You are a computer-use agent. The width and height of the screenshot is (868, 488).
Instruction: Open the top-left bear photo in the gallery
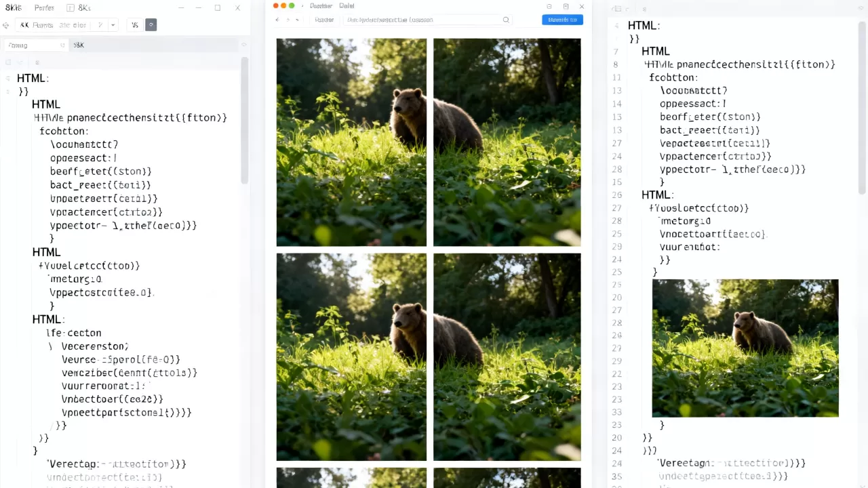point(351,142)
